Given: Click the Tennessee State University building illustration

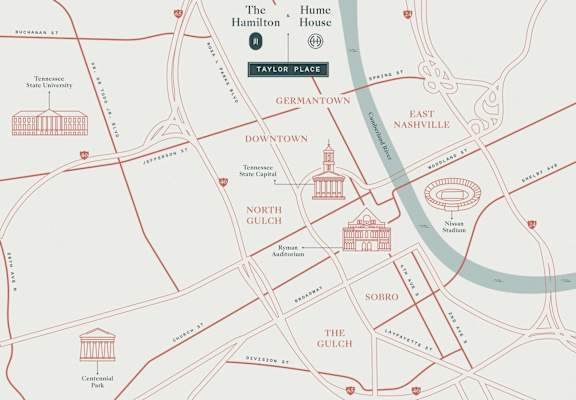Looking at the screenshot, I should [50, 122].
